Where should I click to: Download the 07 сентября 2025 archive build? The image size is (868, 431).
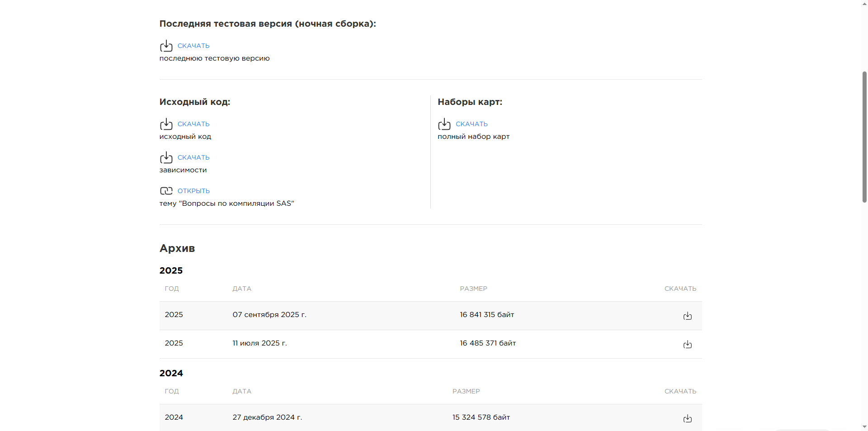click(x=687, y=316)
